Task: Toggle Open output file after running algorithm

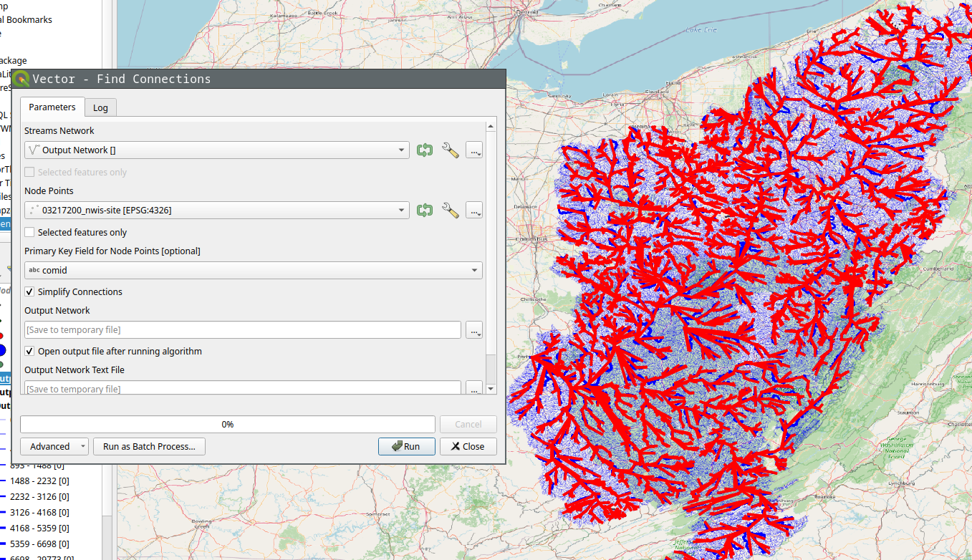Action: tap(29, 352)
